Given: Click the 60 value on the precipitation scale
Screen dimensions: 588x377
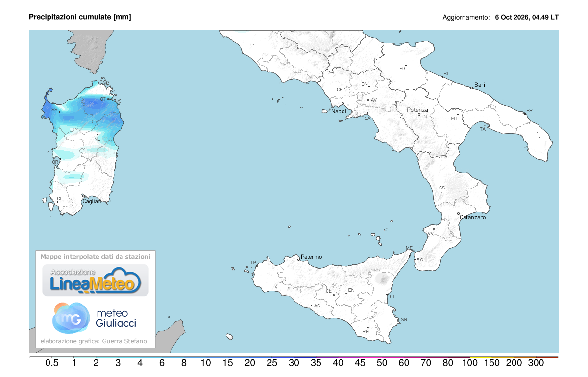Looking at the screenshot, I should coord(404,363).
